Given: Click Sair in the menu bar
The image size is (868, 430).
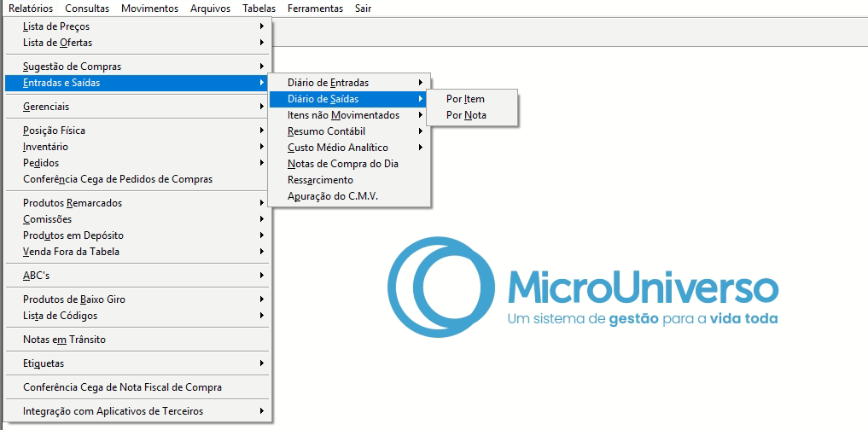Looking at the screenshot, I should [363, 9].
